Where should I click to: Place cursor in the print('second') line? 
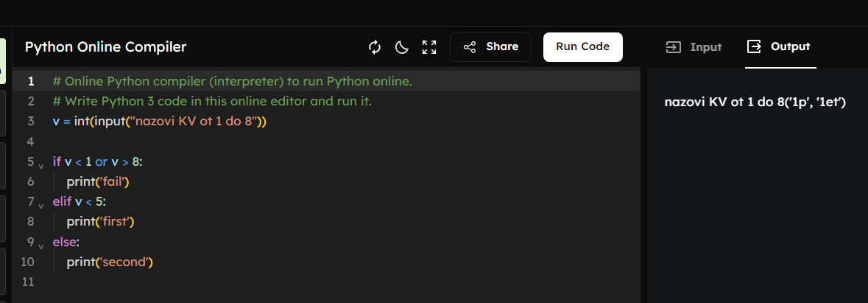click(109, 262)
